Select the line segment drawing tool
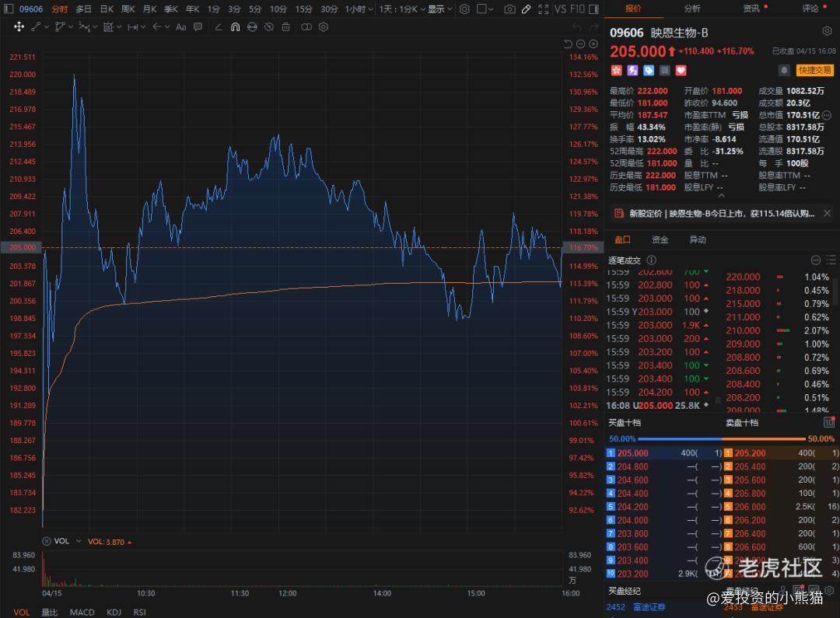 (37, 26)
